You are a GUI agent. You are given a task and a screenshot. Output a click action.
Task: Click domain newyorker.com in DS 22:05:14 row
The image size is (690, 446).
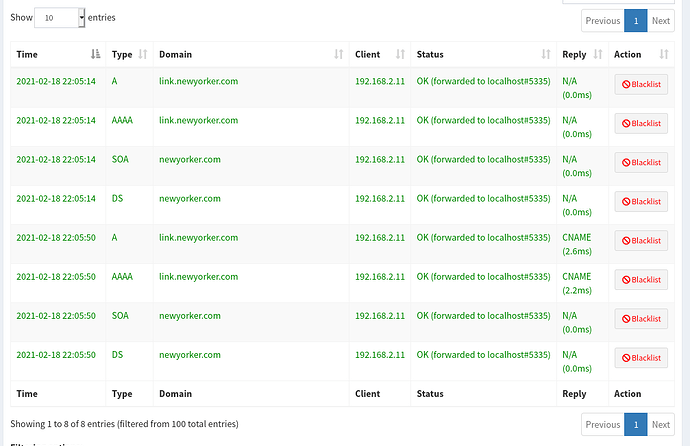coord(190,199)
